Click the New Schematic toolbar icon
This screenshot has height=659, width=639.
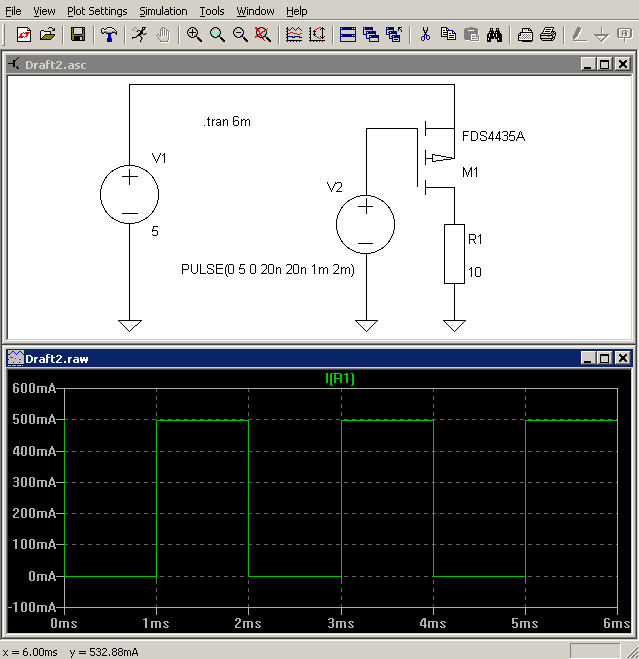(x=24, y=34)
